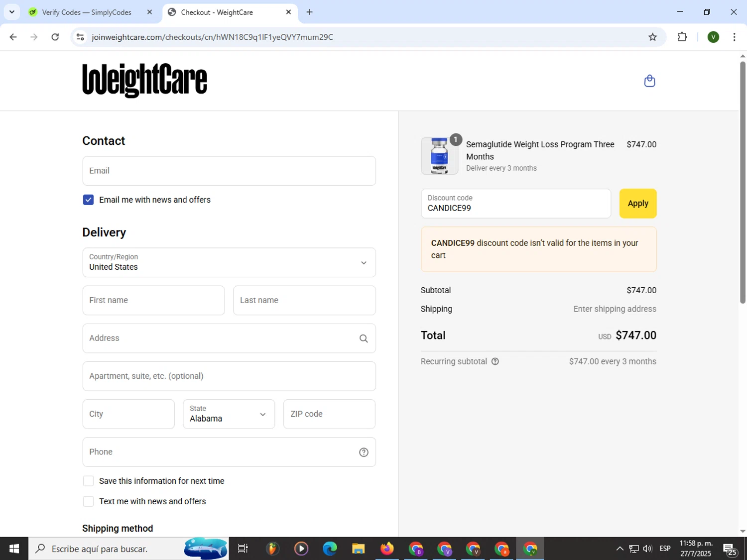Expand the Country/Region dropdown
Image resolution: width=747 pixels, height=560 pixels.
point(229,262)
